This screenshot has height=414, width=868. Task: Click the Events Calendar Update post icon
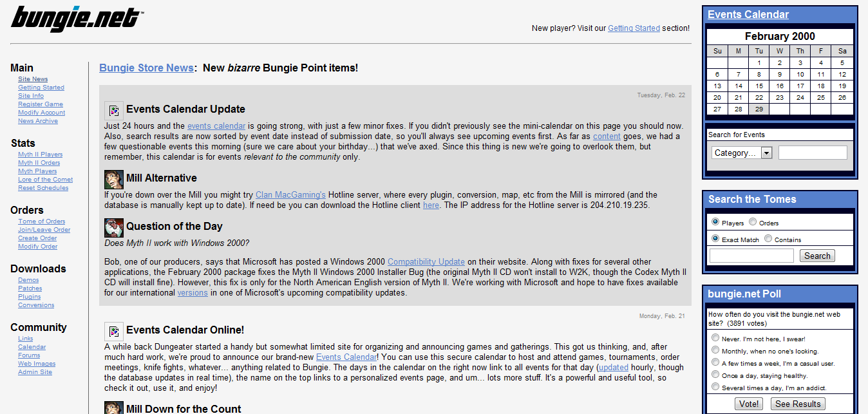tap(114, 109)
